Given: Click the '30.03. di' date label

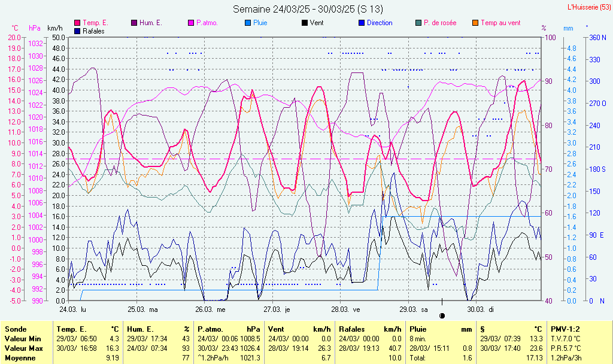Looking at the screenshot, I should pyautogui.click(x=481, y=310).
